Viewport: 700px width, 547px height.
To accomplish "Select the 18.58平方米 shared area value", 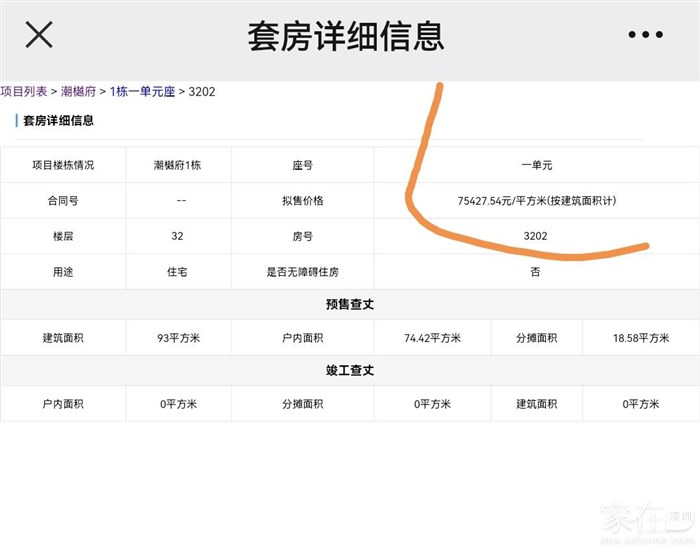I will coord(640,338).
